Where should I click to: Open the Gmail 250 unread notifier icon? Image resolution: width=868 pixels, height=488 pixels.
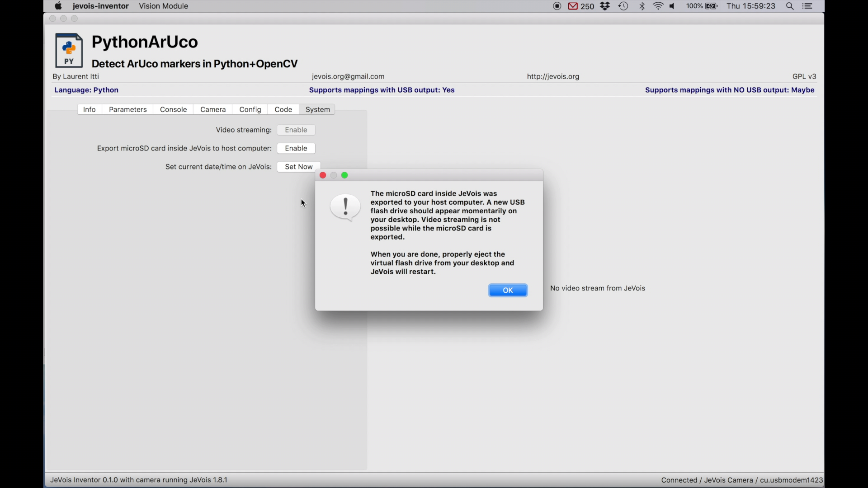[x=581, y=6]
